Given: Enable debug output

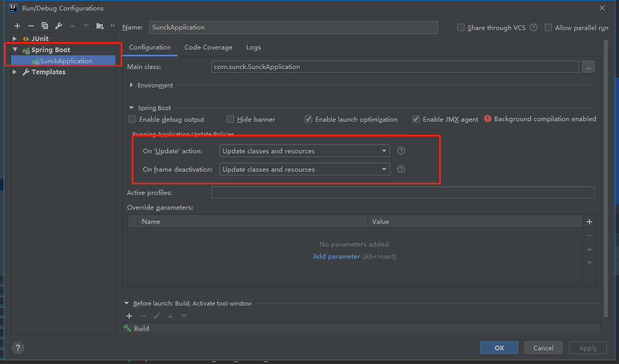Looking at the screenshot, I should click(x=132, y=119).
